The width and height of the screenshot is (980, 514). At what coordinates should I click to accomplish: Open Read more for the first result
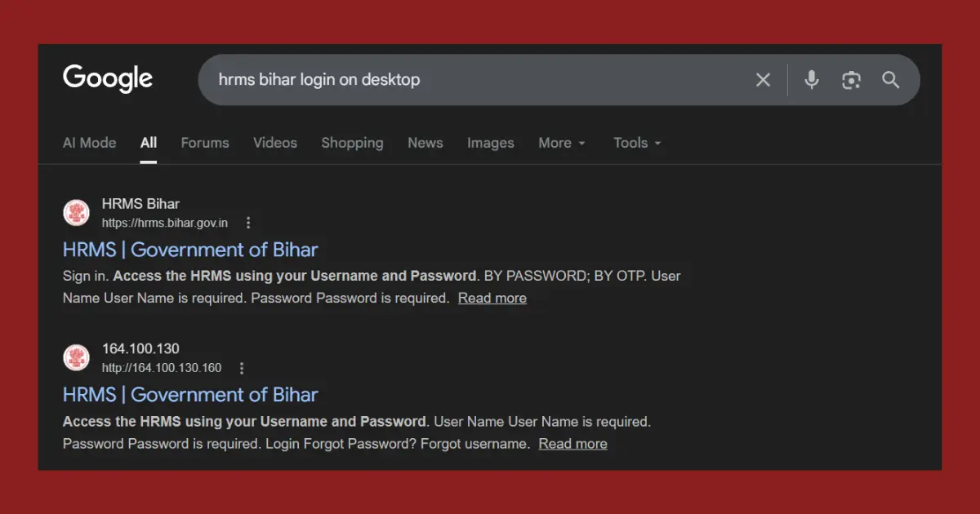(x=492, y=298)
